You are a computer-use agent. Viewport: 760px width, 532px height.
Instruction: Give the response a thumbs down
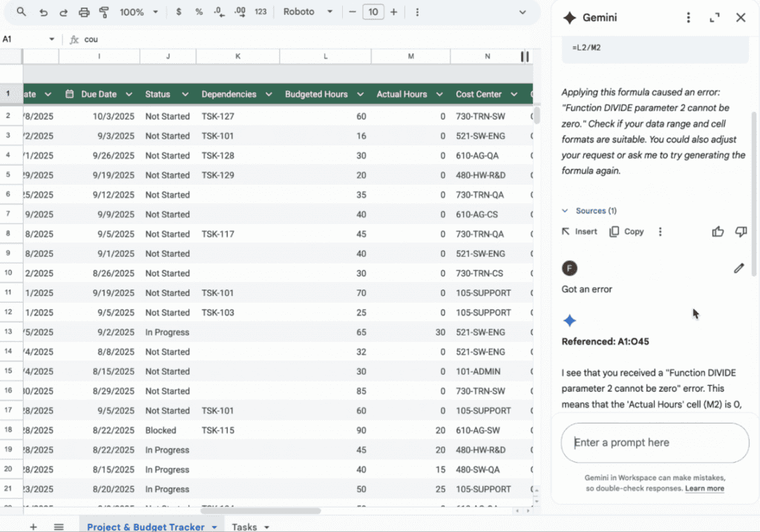pyautogui.click(x=741, y=231)
